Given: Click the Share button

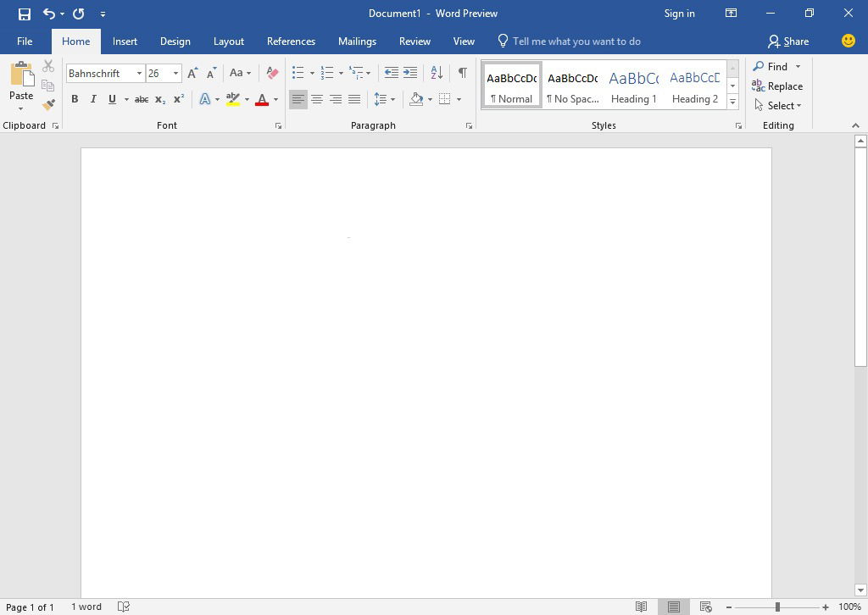Looking at the screenshot, I should (788, 42).
